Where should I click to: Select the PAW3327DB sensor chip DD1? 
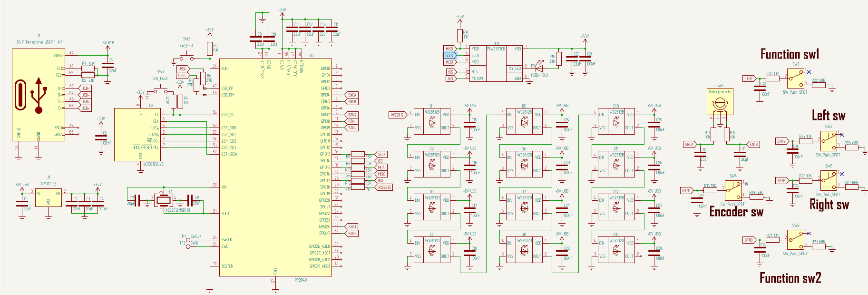(x=496, y=63)
